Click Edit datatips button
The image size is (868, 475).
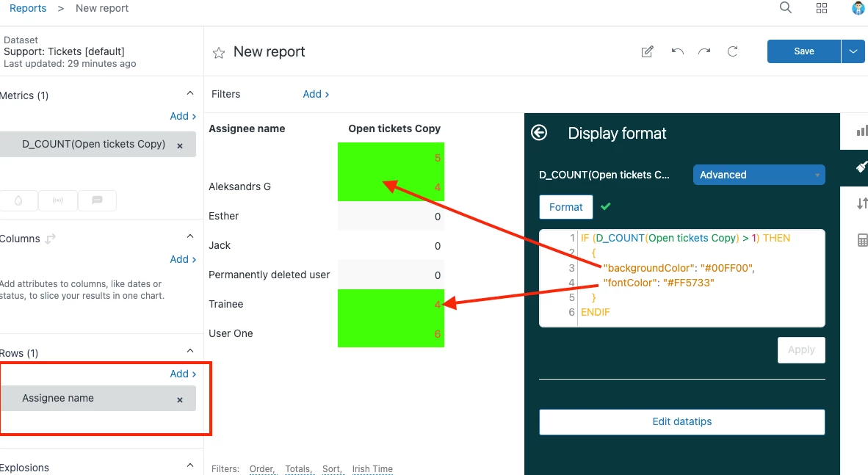click(682, 422)
